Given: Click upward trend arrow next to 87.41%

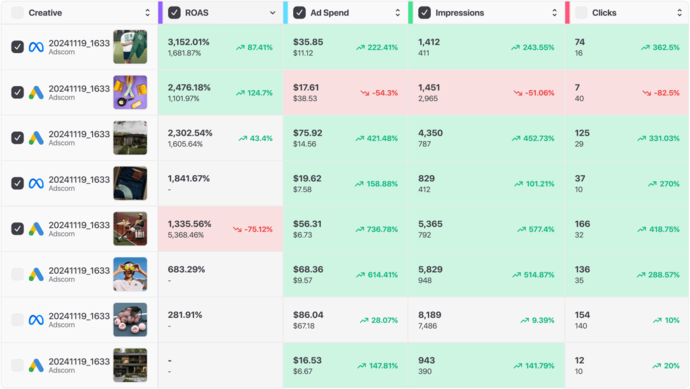Looking at the screenshot, I should pyautogui.click(x=240, y=48).
